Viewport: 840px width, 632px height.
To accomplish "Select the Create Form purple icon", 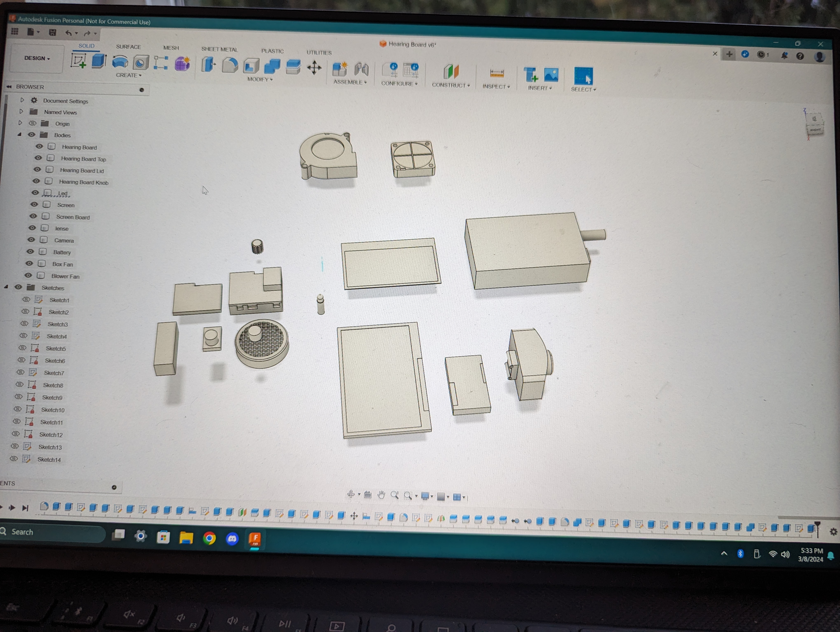I will point(182,64).
